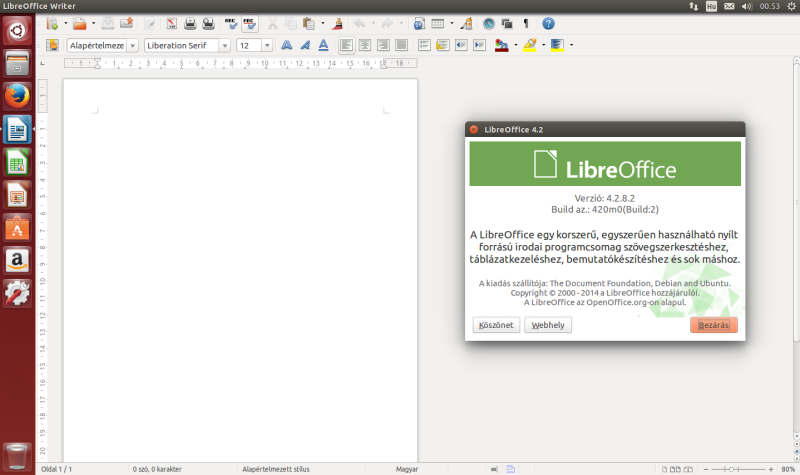
Task: Select the Clone Formatting paintbrush
Action: [x=337, y=23]
